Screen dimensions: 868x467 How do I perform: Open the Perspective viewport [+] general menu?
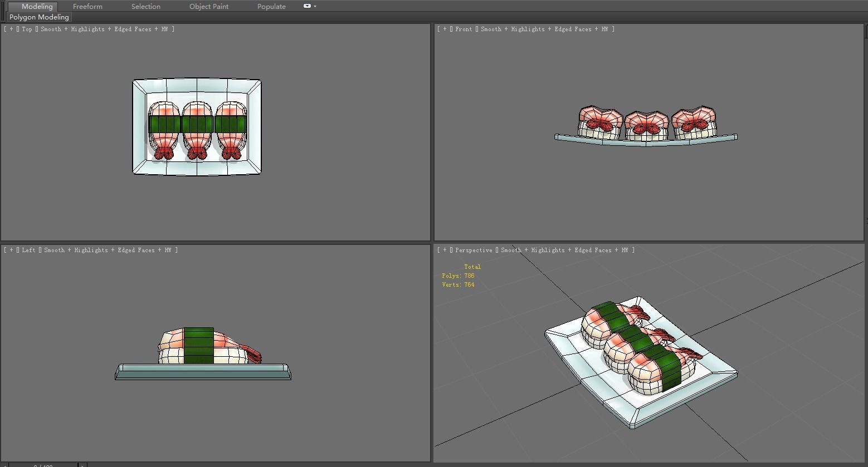point(445,250)
